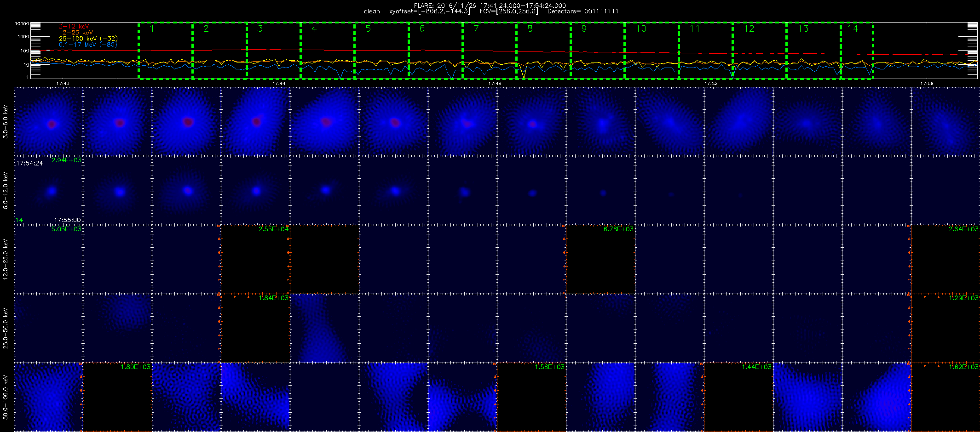Click the '17:44' time axis label
980x432 pixels.
point(279,84)
